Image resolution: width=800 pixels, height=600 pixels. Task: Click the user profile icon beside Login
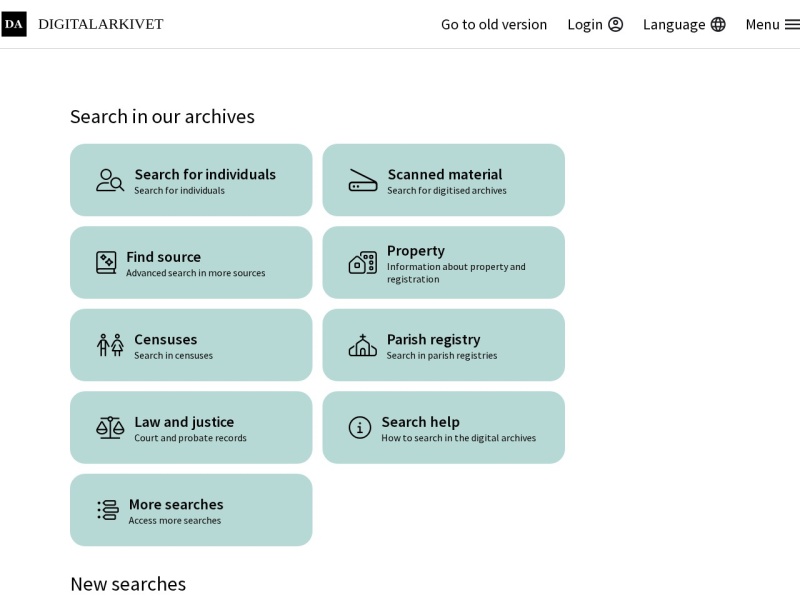(x=616, y=24)
